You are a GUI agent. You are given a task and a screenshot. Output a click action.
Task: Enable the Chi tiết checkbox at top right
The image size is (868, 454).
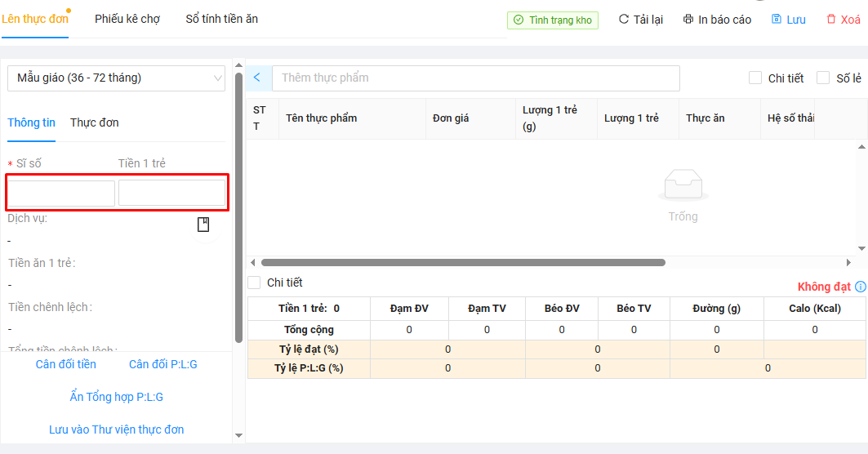pos(755,78)
